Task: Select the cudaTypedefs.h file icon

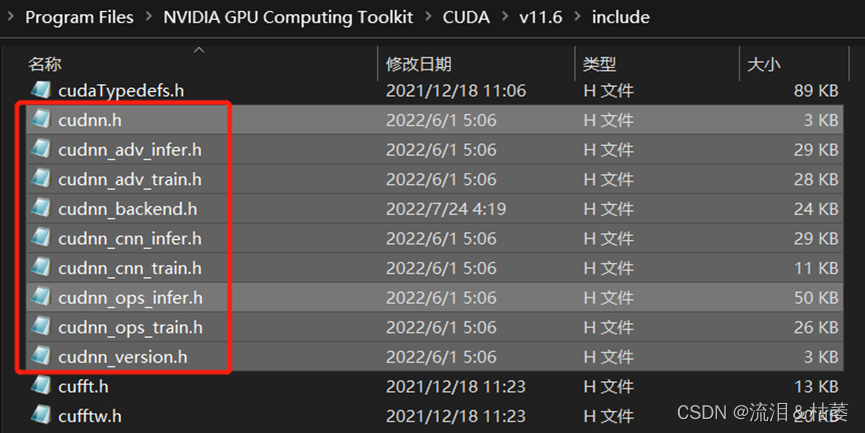Action: 41,89
